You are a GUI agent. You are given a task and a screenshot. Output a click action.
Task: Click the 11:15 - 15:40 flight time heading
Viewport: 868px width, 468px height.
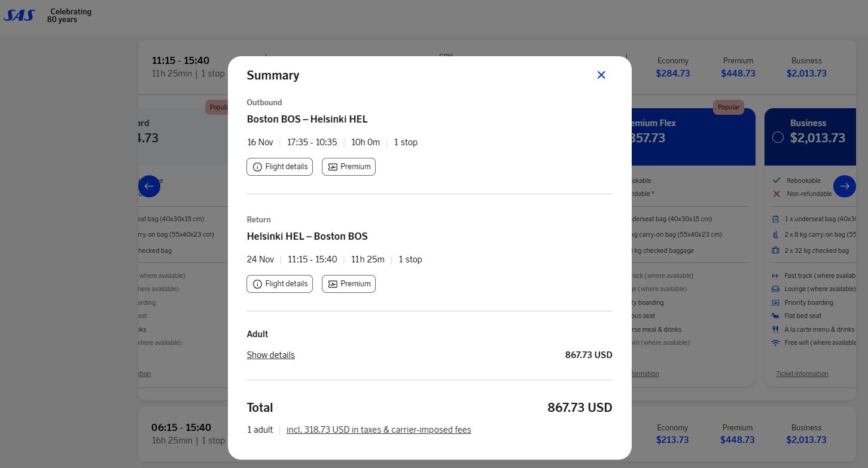[x=181, y=60]
